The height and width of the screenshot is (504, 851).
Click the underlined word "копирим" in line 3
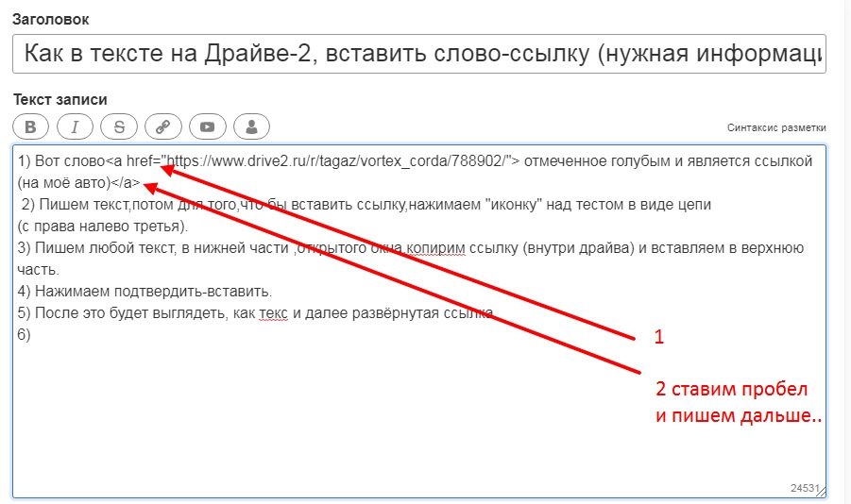coord(435,248)
